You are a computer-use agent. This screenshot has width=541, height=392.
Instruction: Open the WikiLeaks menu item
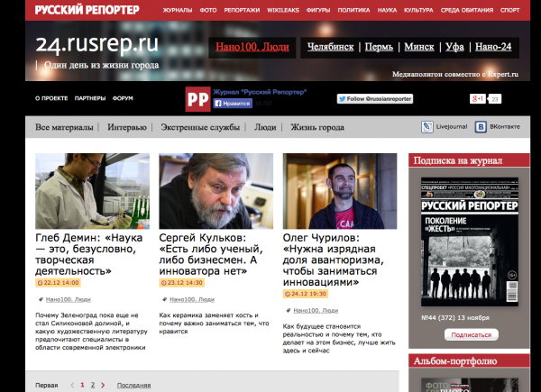click(x=283, y=10)
